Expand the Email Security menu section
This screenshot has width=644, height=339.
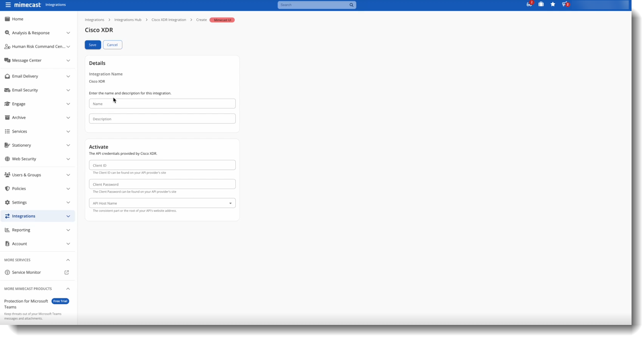[68, 90]
